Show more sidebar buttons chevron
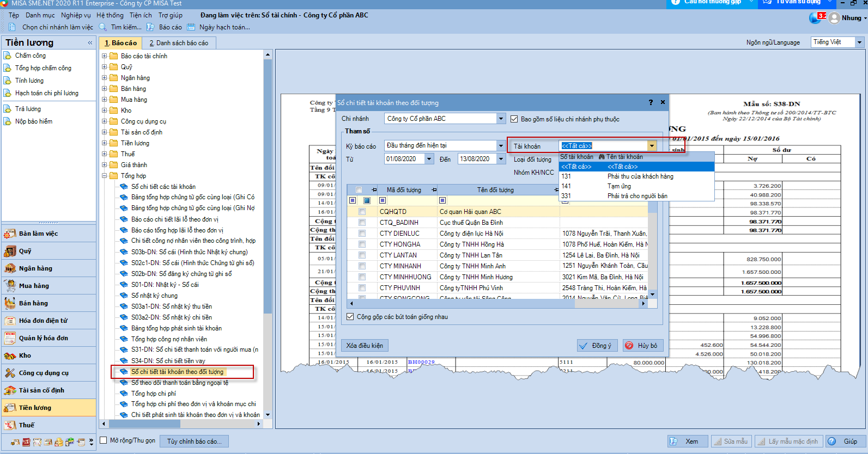 coord(92,442)
